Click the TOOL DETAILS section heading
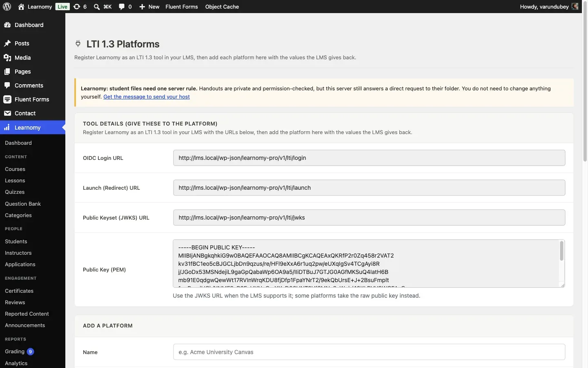588x368 pixels. coord(150,123)
